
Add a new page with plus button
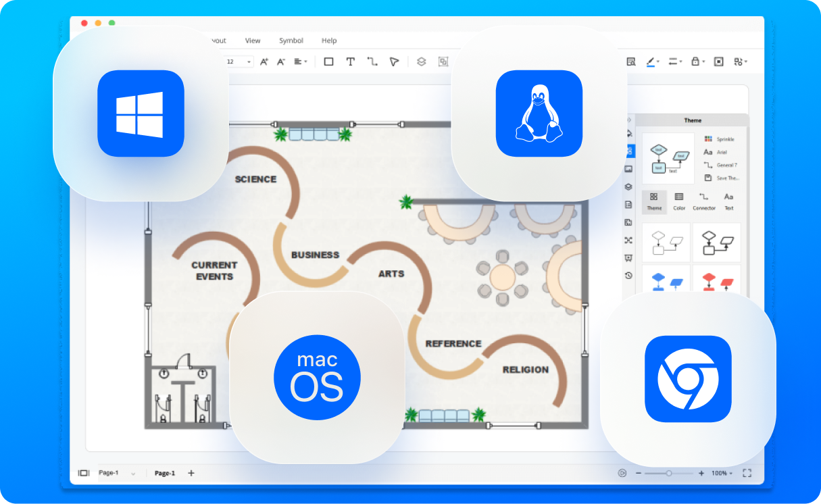[x=191, y=473]
